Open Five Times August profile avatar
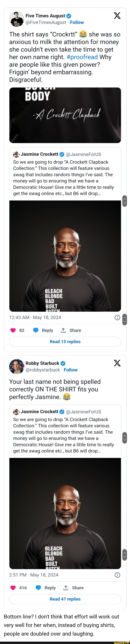Image resolution: width=130 pixels, height=644 pixels. [17, 19]
